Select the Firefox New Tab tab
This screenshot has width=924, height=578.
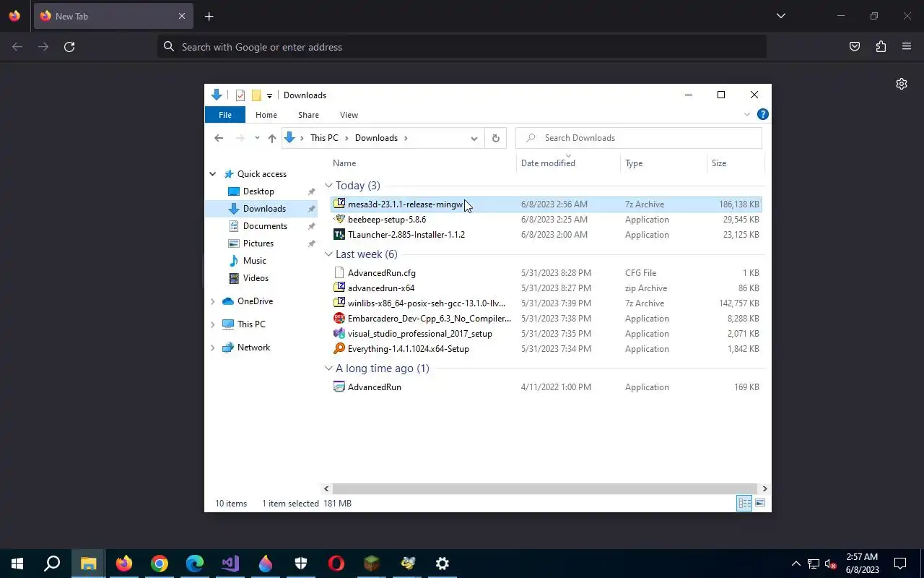click(112, 16)
